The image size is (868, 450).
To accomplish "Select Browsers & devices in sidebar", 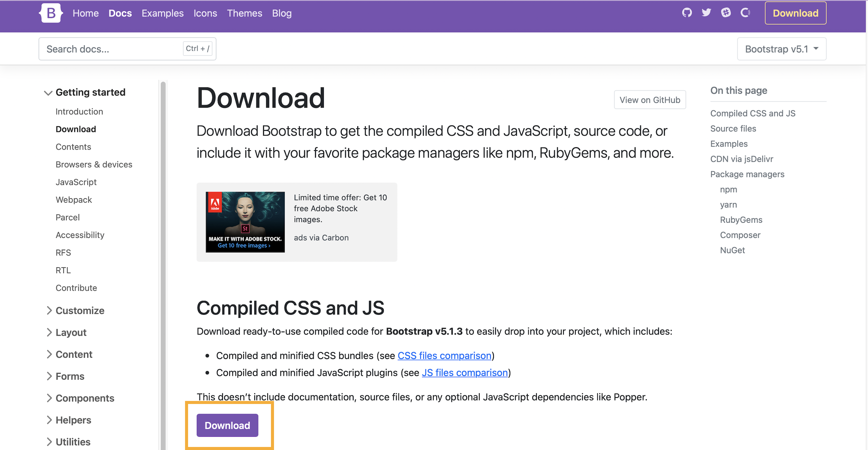I will point(94,164).
